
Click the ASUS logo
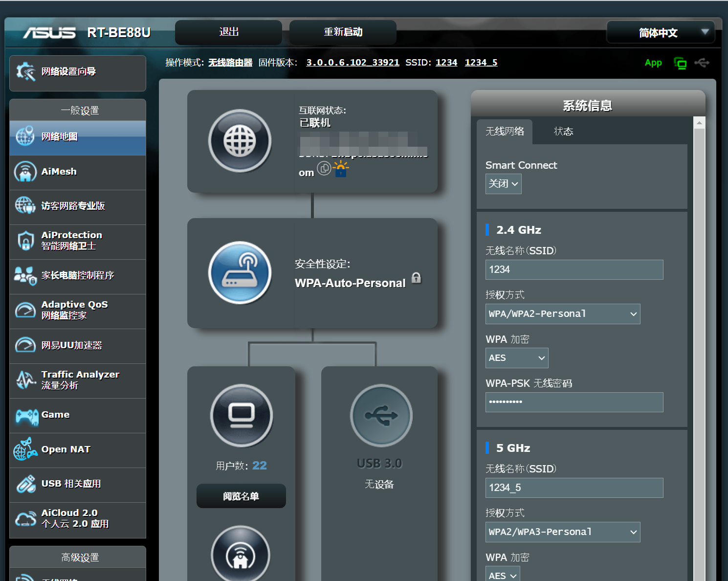(x=49, y=33)
